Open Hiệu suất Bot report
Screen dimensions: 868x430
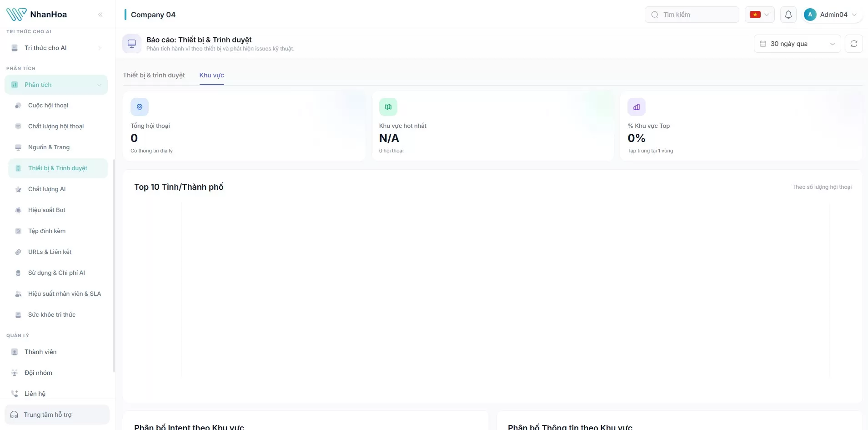tap(58, 210)
